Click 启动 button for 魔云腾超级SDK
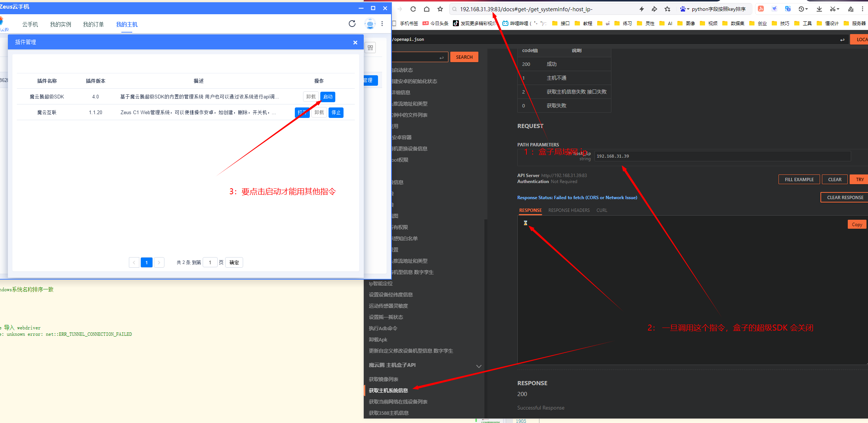 coord(328,97)
